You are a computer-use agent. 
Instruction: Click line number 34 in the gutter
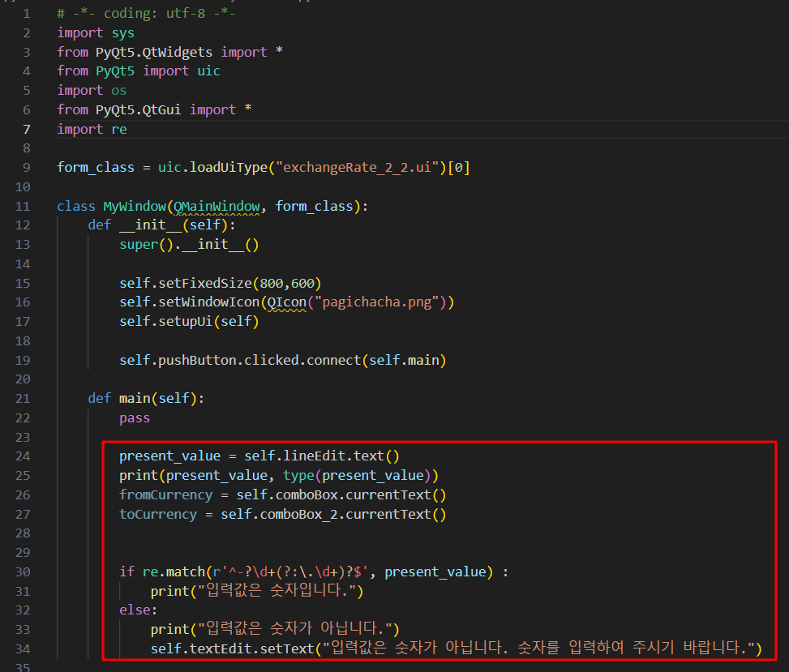pyautogui.click(x=23, y=649)
